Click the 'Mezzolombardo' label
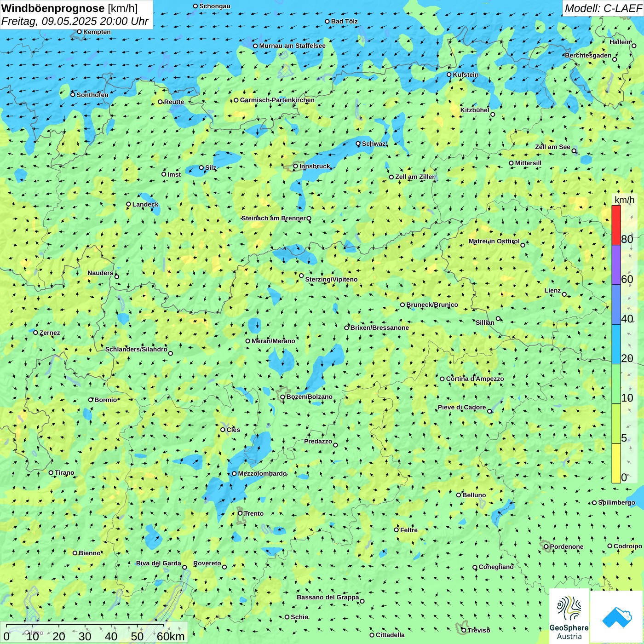 (x=262, y=473)
